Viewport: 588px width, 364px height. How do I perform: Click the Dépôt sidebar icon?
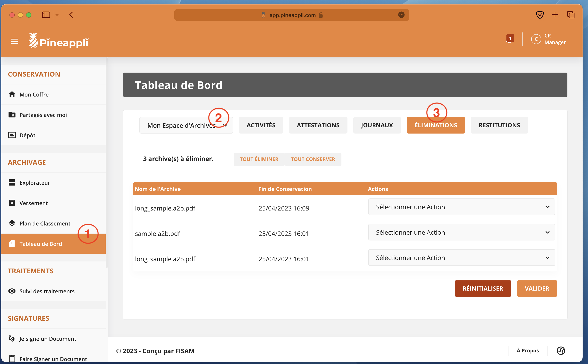[12, 135]
